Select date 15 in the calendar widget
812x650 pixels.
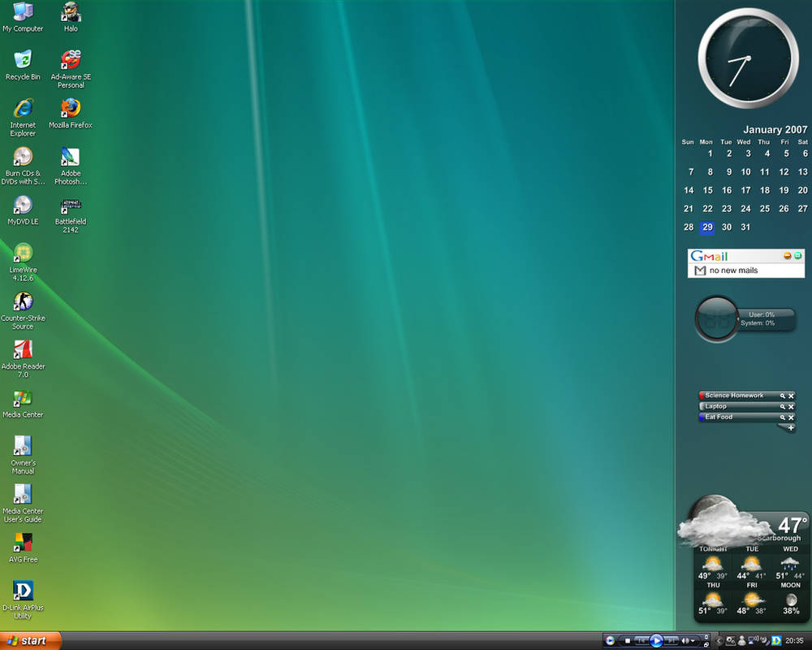[x=707, y=190]
